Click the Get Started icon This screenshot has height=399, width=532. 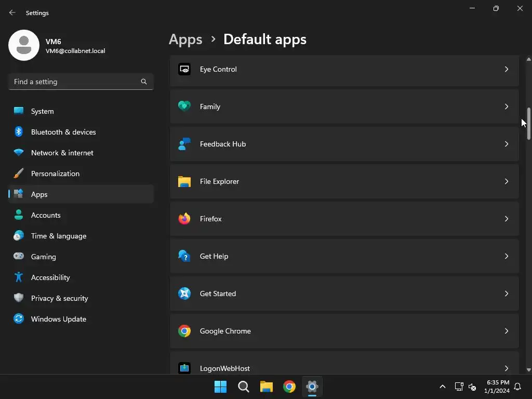coord(184,294)
